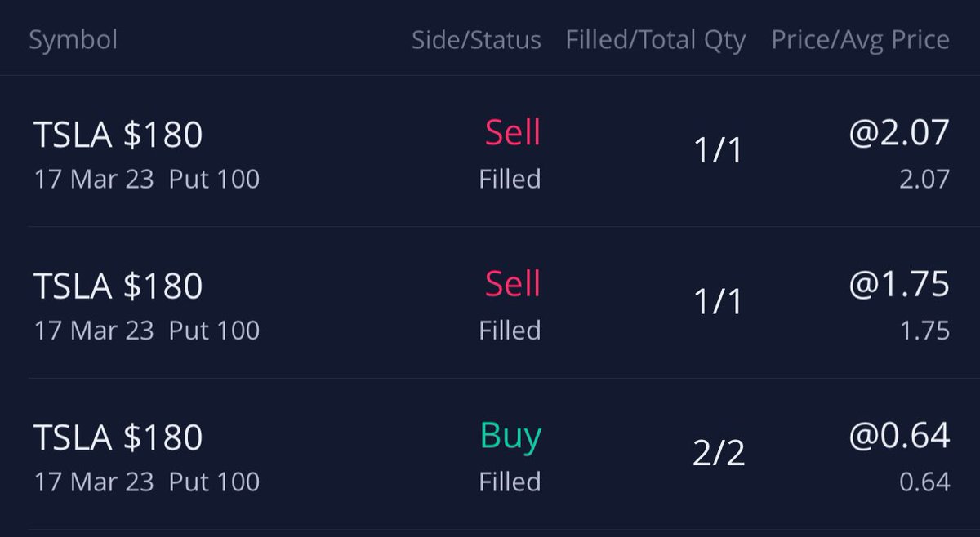Viewport: 980px width, 537px height.
Task: Click the Filled/Total Qty column header
Action: (656, 40)
